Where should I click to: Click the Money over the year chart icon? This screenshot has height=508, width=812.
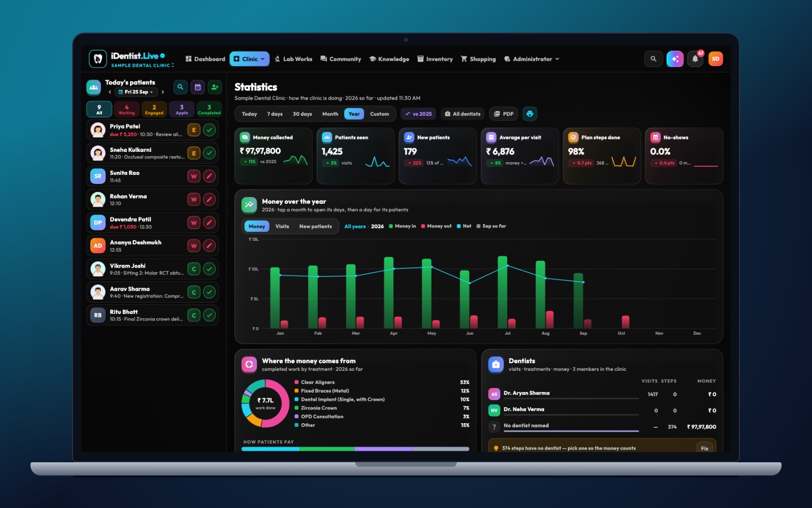(x=249, y=205)
